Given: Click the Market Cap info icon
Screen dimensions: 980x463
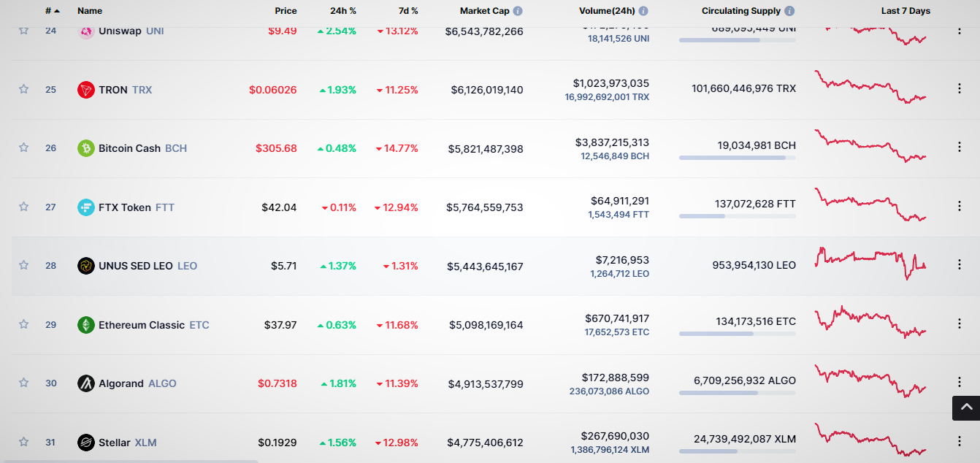Looking at the screenshot, I should (518, 11).
